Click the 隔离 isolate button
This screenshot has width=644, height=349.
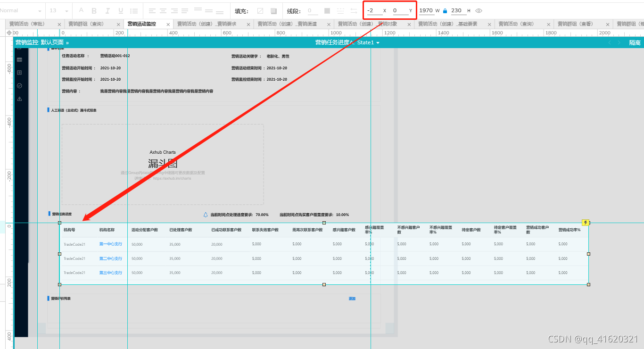[635, 42]
